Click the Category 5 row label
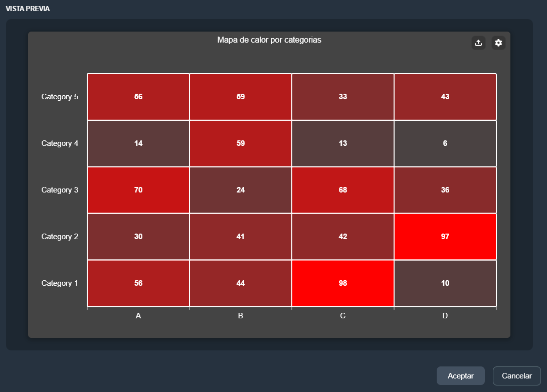 [x=60, y=97]
